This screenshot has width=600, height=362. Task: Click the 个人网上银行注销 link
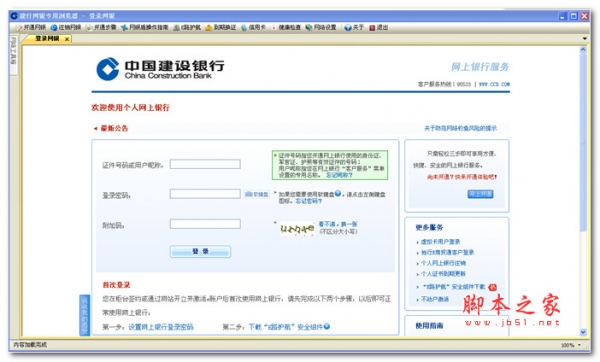443,263
